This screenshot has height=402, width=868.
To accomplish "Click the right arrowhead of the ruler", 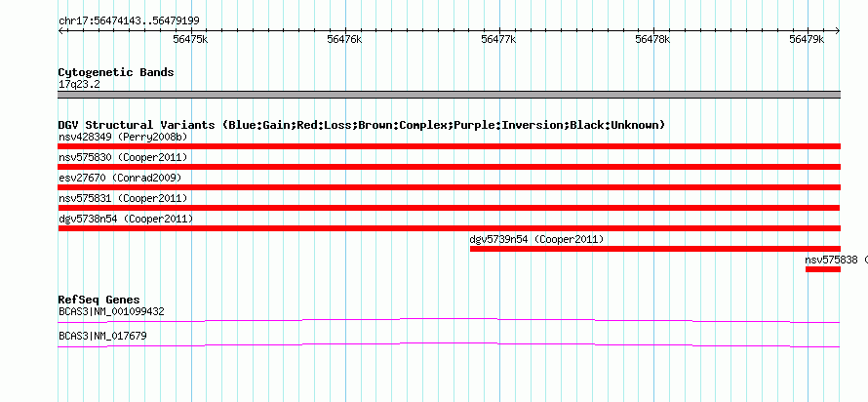I will coord(838,31).
